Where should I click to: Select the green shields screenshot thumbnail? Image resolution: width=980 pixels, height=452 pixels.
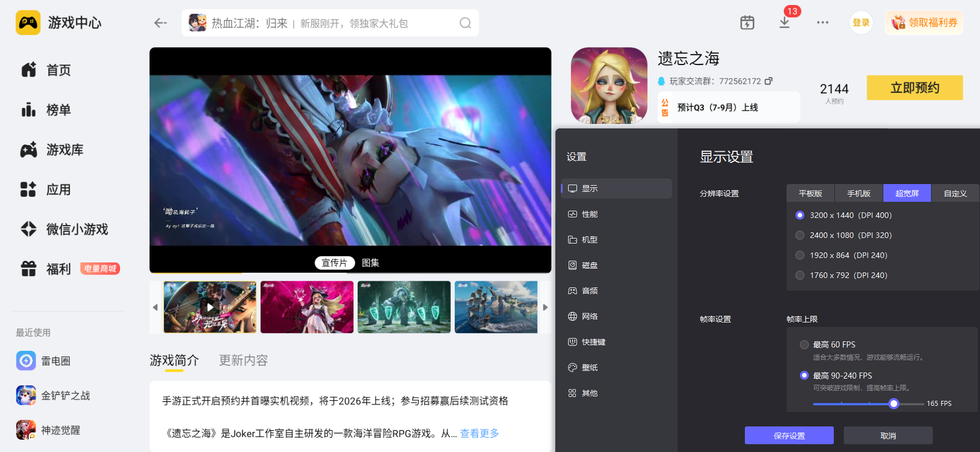coord(404,307)
